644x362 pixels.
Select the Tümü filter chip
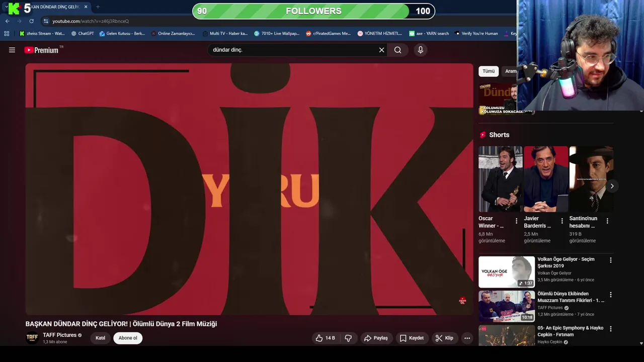(x=489, y=71)
